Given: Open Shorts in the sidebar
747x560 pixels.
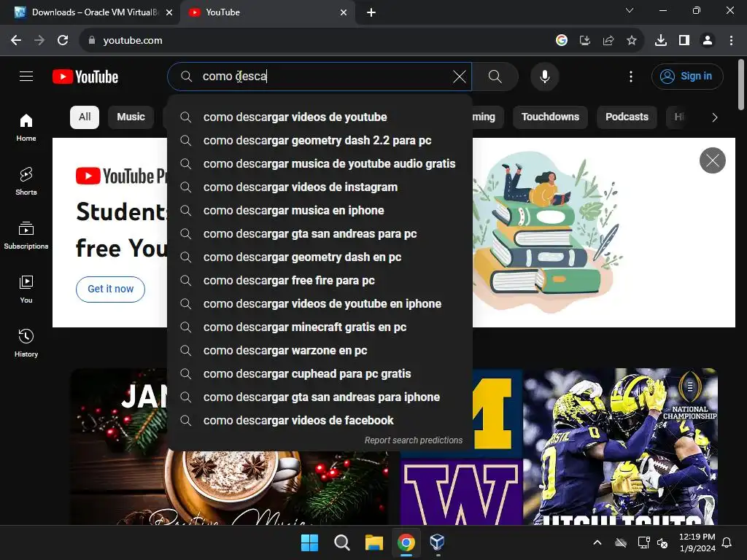Looking at the screenshot, I should pyautogui.click(x=26, y=181).
